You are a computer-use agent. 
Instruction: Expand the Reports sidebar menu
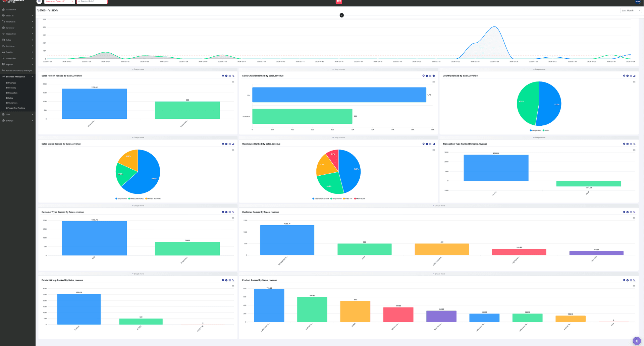click(18, 64)
